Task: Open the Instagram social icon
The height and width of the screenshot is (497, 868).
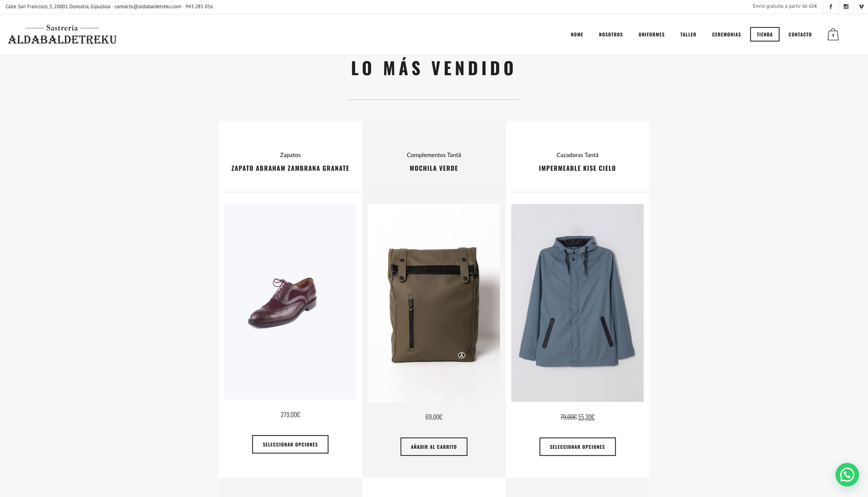Action: pos(846,7)
